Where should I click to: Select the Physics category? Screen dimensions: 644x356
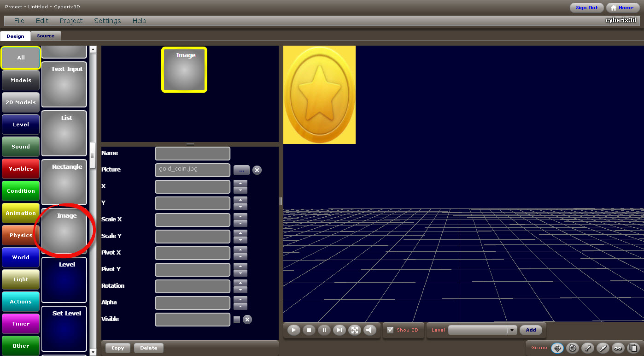(x=21, y=235)
